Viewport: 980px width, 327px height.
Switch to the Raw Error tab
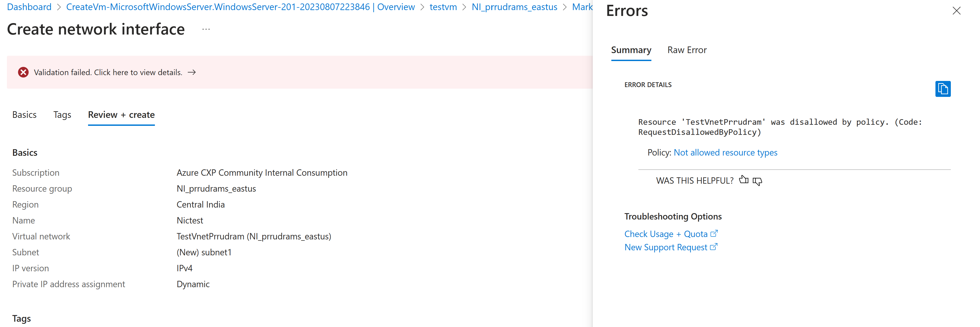[x=687, y=50]
